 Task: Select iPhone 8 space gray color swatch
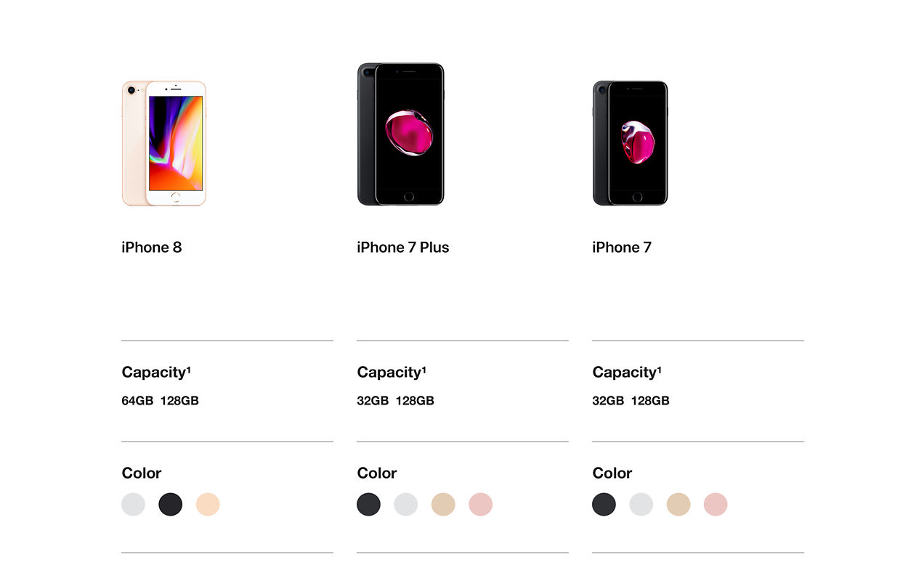tap(171, 504)
